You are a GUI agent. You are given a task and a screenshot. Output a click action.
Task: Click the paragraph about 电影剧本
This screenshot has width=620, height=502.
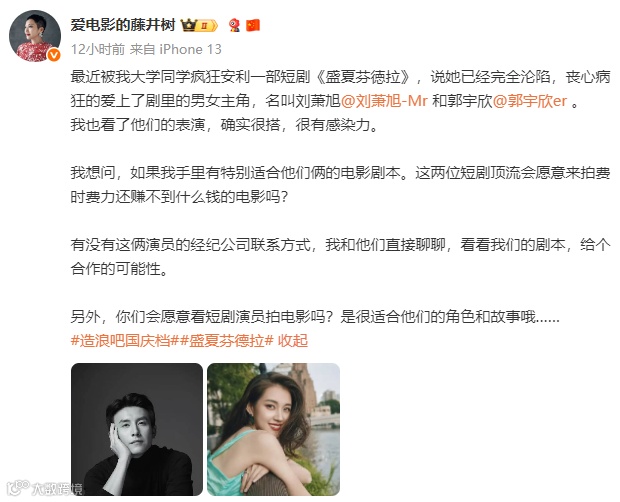point(340,185)
